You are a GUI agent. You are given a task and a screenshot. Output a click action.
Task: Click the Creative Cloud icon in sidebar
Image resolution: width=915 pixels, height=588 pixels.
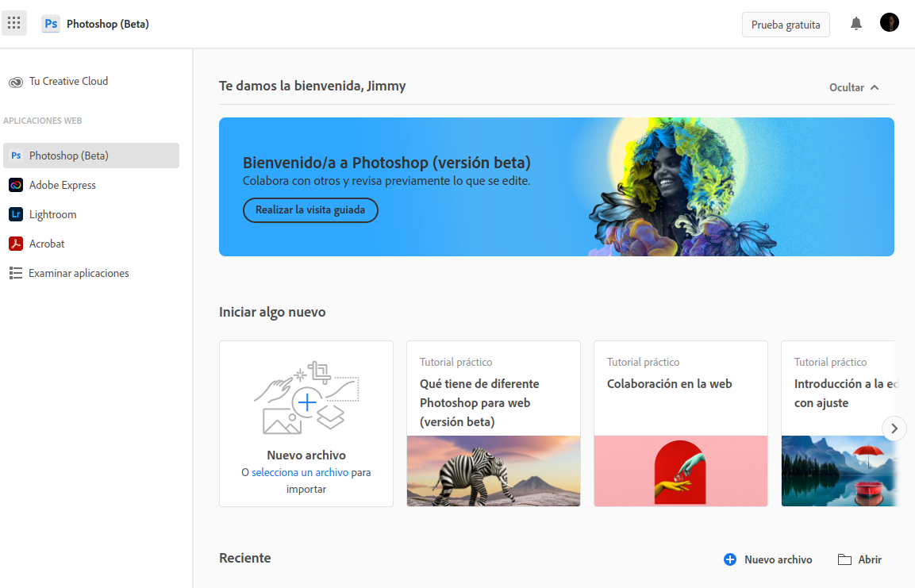16,83
